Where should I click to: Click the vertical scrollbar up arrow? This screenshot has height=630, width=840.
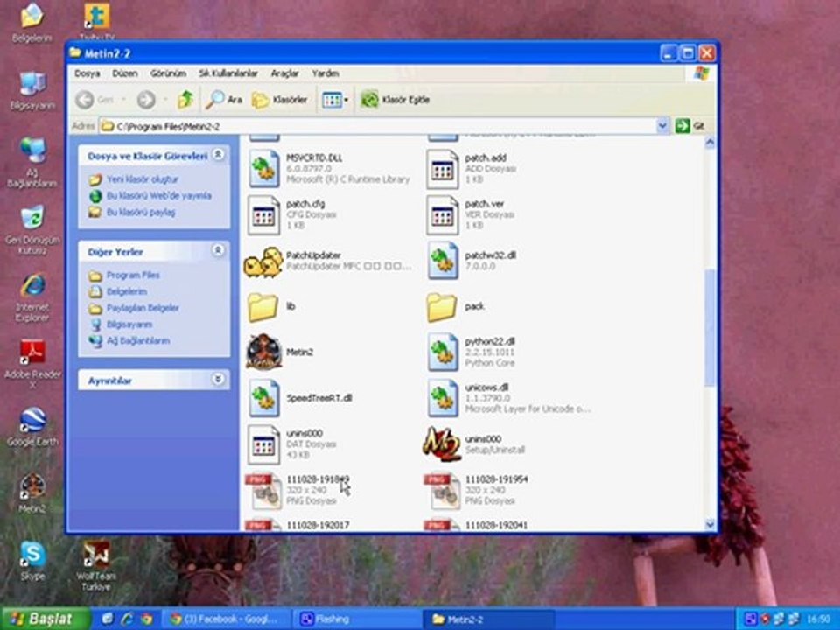pyautogui.click(x=710, y=143)
